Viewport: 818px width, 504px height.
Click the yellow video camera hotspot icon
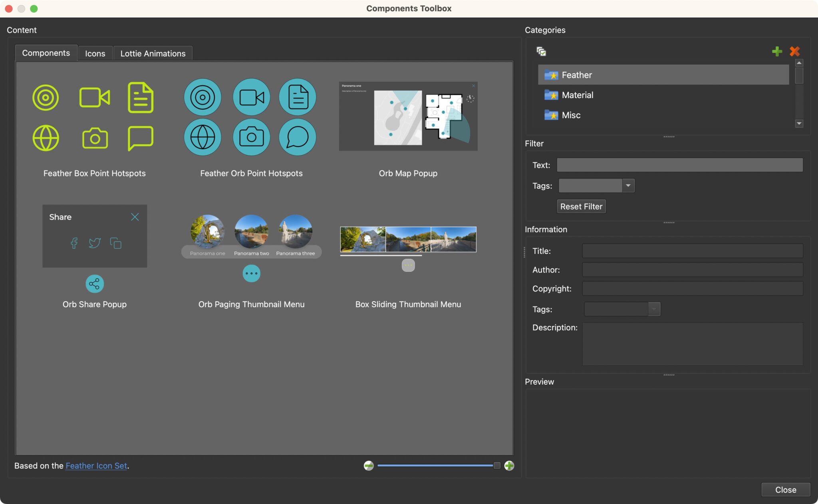click(95, 97)
